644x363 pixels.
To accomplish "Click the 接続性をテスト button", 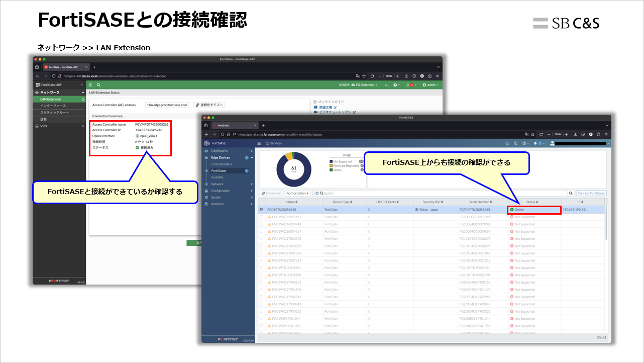I will click(210, 105).
